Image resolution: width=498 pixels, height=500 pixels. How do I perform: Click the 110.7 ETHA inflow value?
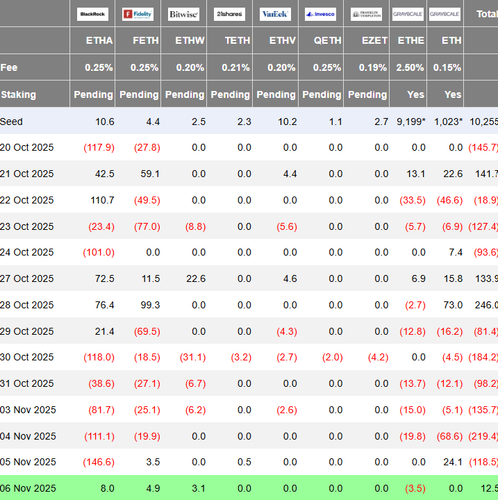point(102,200)
